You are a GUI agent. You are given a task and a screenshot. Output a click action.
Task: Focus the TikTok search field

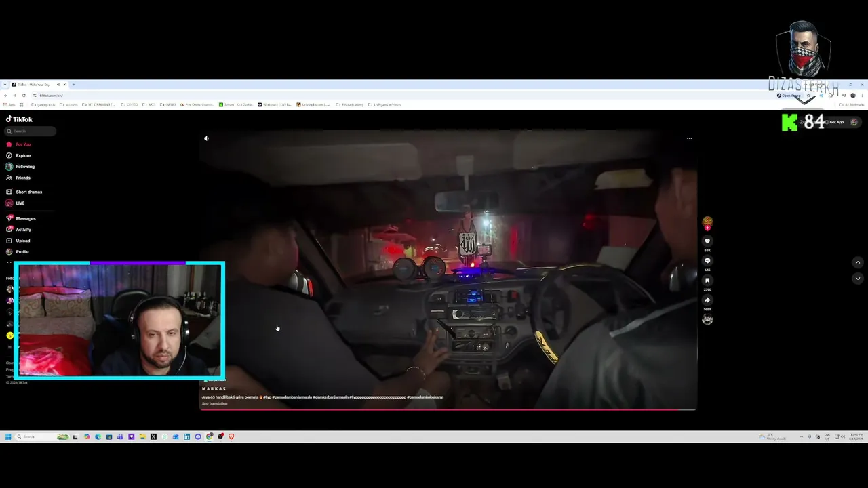(31, 131)
